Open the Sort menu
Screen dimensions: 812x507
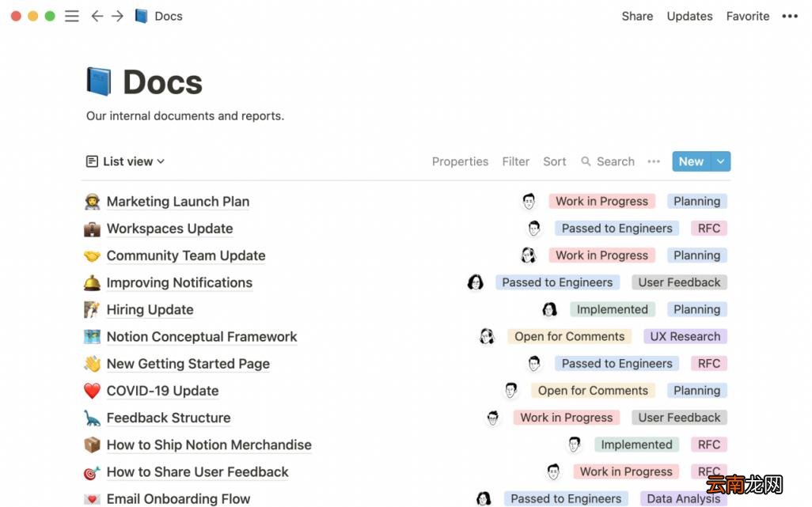click(x=555, y=161)
